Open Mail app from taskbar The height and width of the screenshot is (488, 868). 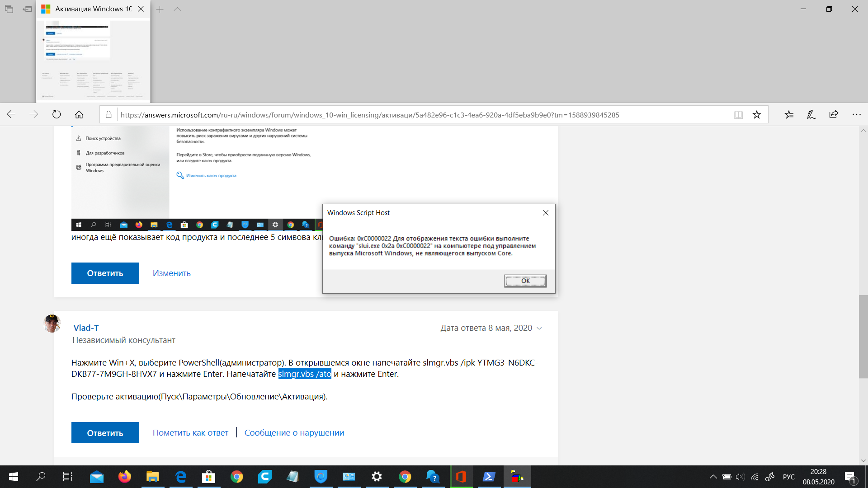pyautogui.click(x=97, y=477)
